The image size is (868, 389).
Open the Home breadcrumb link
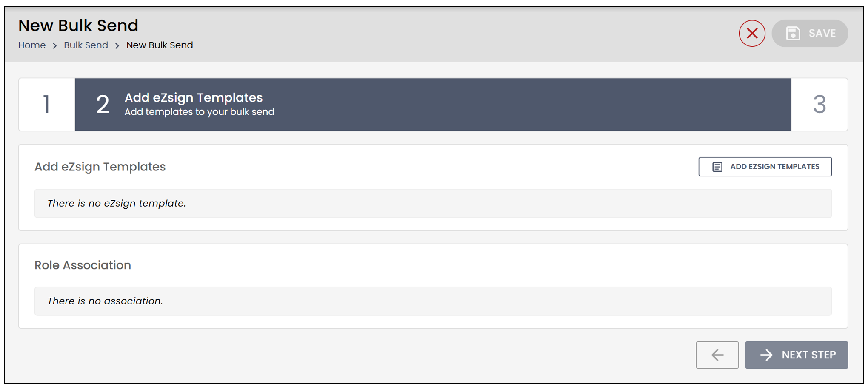(x=32, y=45)
